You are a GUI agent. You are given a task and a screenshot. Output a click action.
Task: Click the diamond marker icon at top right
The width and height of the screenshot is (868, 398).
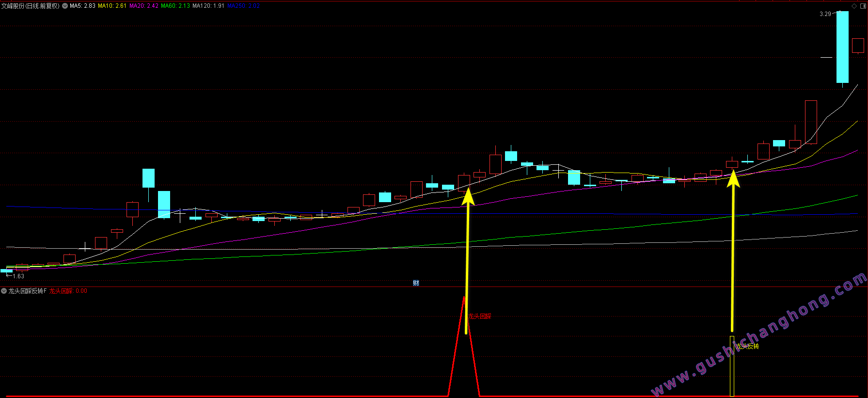(854, 6)
